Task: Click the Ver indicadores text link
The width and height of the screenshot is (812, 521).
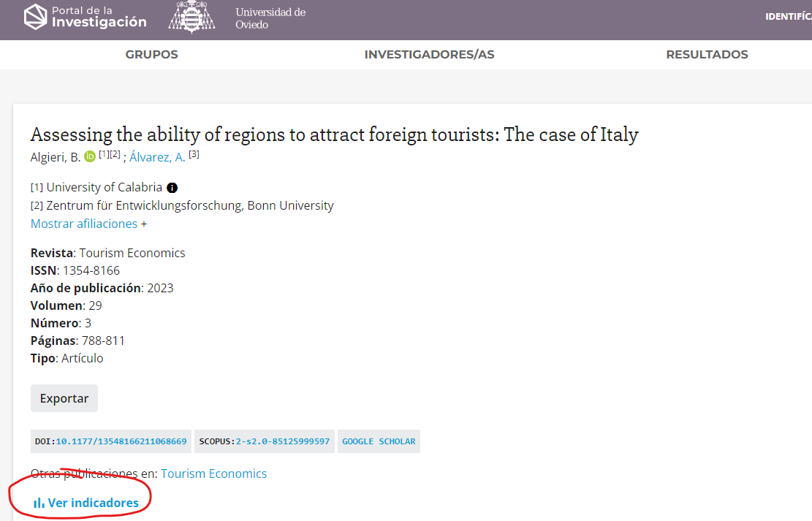Action: click(x=93, y=503)
